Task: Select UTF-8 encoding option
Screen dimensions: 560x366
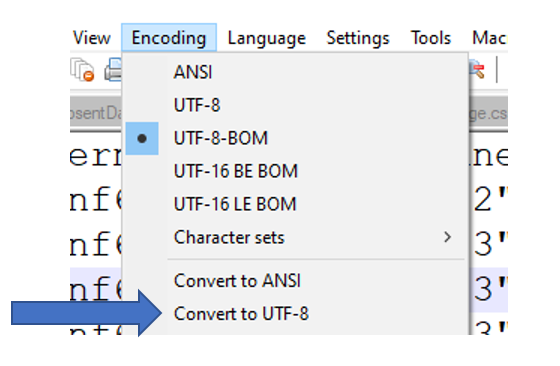Action: click(x=197, y=105)
